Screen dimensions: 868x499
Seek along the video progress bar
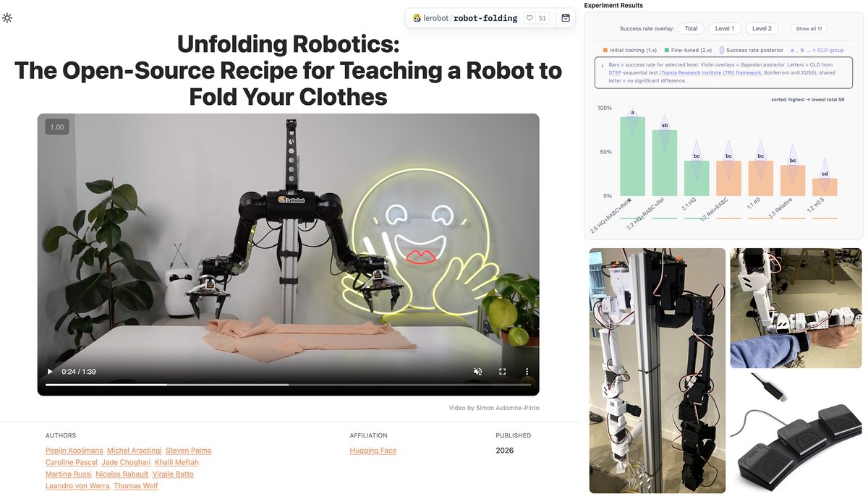pyautogui.click(x=288, y=385)
